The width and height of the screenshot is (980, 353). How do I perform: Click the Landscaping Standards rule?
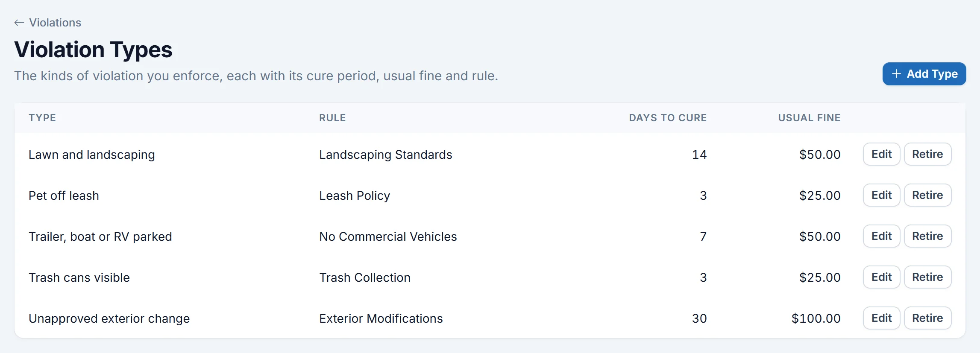pyautogui.click(x=386, y=155)
